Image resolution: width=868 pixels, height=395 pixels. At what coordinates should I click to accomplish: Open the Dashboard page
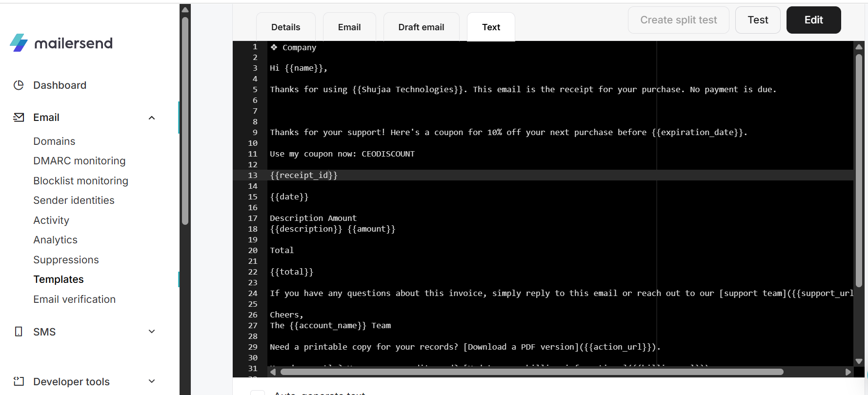coord(60,85)
